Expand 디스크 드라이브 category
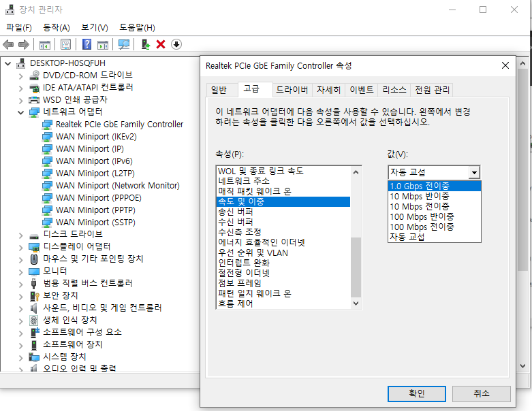 click(x=21, y=235)
